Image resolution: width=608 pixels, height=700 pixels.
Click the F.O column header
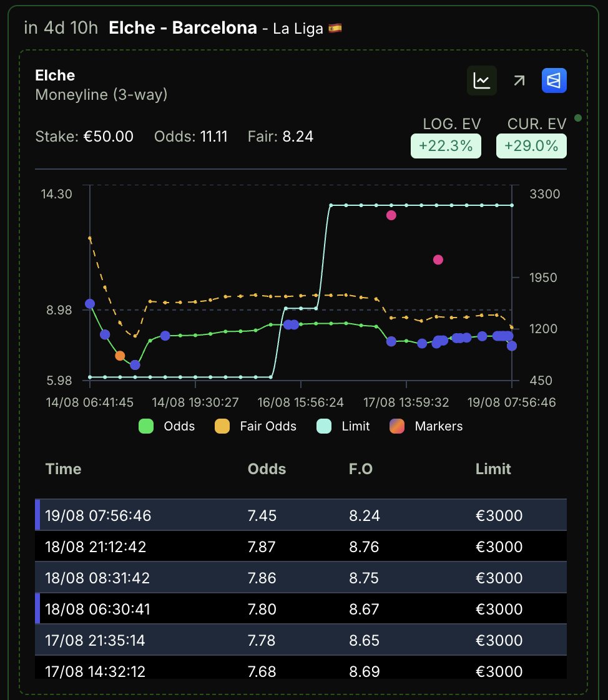coord(361,469)
